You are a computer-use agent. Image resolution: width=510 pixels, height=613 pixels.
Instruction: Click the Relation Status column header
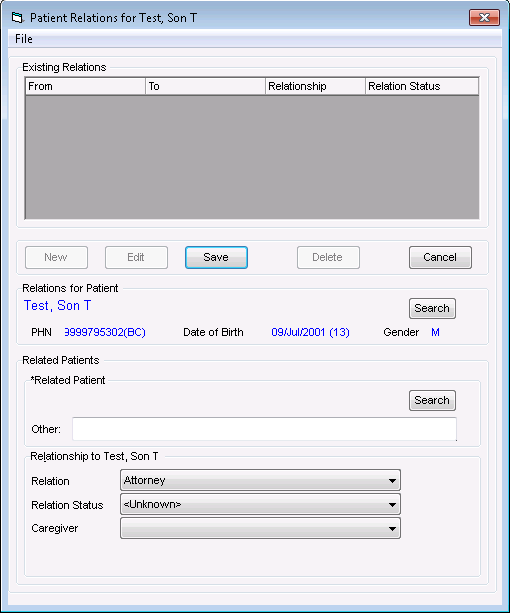(422, 86)
